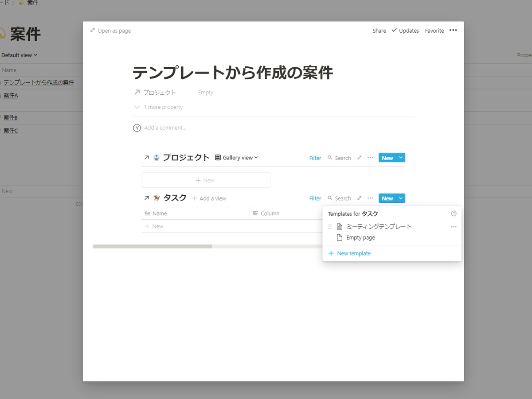Click 案件A row in background table

point(11,95)
